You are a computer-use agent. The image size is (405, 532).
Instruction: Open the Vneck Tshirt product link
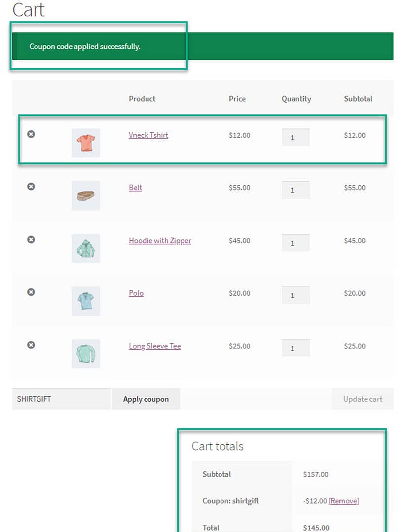148,135
